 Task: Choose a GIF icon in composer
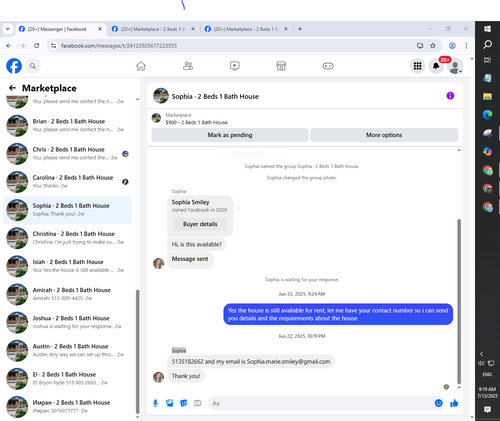pos(198,403)
